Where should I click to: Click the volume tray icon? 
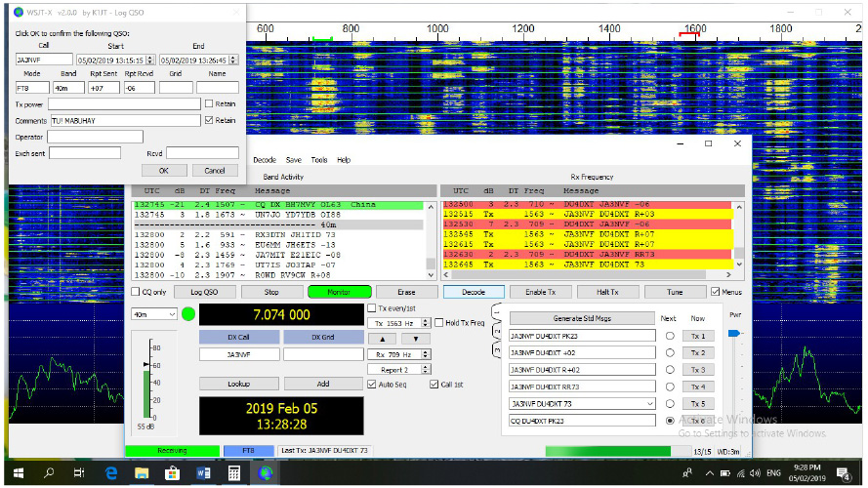tap(755, 473)
